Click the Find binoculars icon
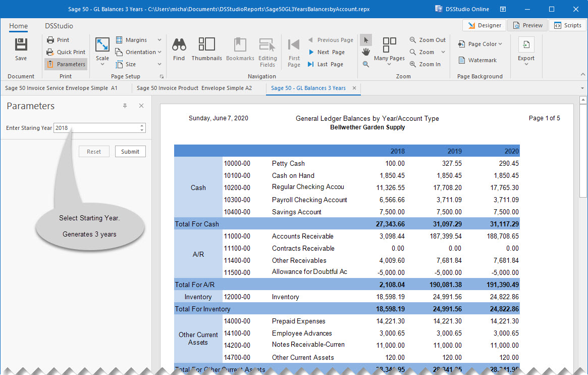Viewport: 588px width, 375px height. tap(179, 44)
